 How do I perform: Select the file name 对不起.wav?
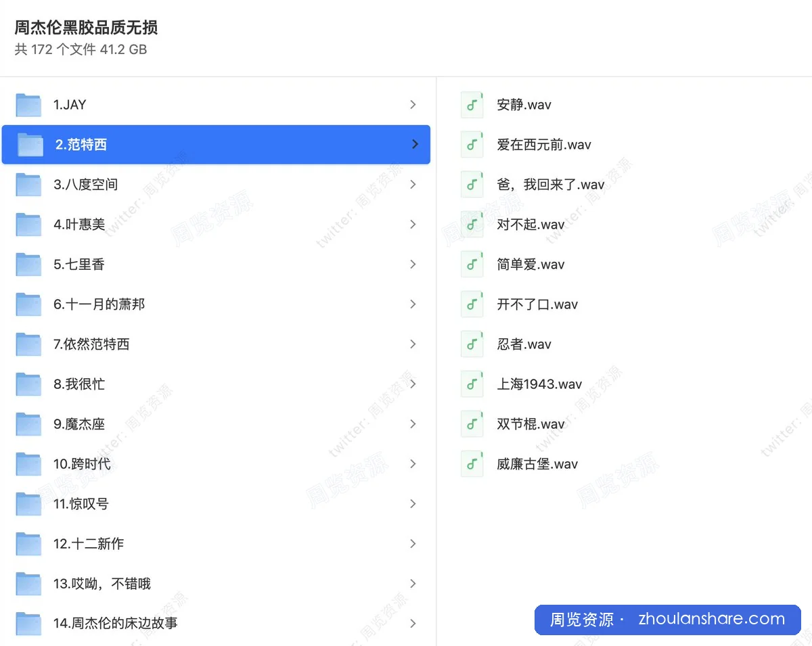[x=531, y=225]
